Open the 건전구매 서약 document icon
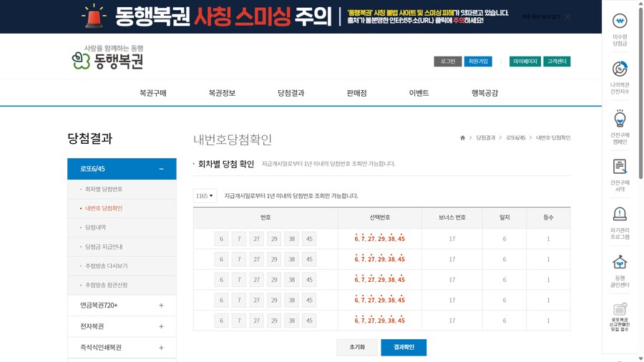This screenshot has width=644, height=362. click(x=620, y=167)
